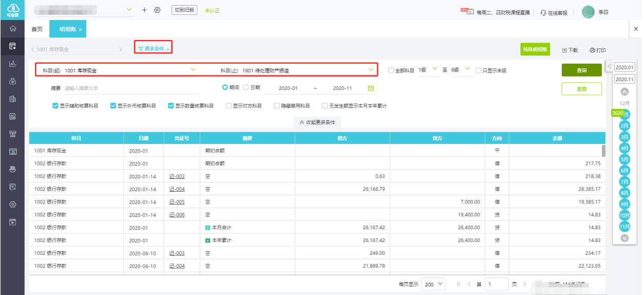Click the plus icon in top bar
This screenshot has width=644, height=295.
point(144,10)
